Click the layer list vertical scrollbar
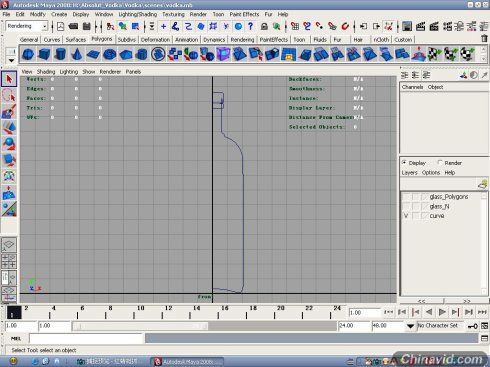This screenshot has width=490, height=367. (484, 244)
